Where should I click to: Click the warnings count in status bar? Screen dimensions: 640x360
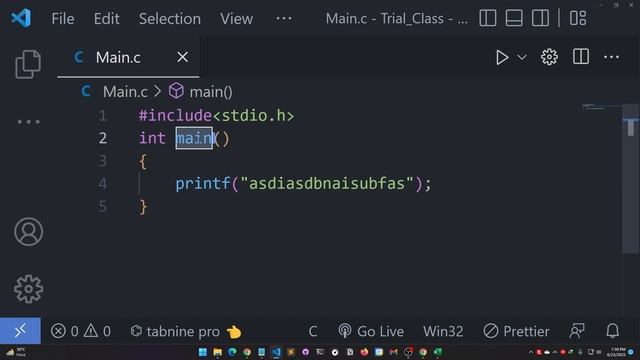(x=97, y=331)
